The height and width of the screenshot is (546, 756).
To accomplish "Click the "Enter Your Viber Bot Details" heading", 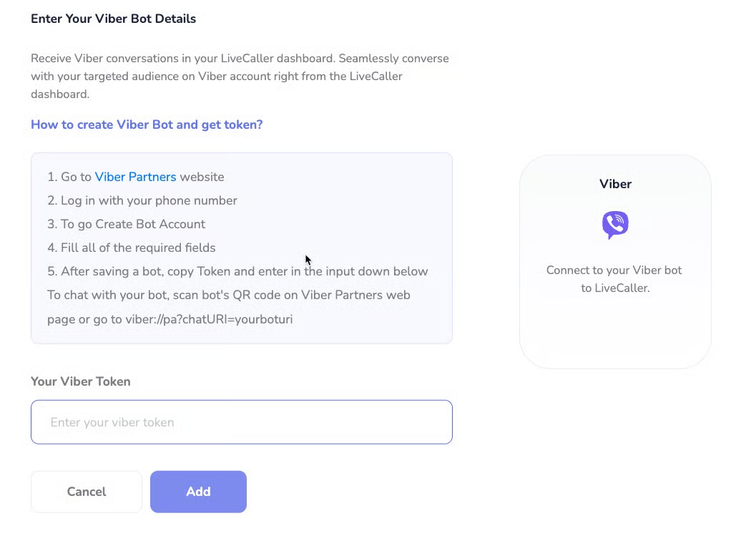I will click(x=113, y=19).
